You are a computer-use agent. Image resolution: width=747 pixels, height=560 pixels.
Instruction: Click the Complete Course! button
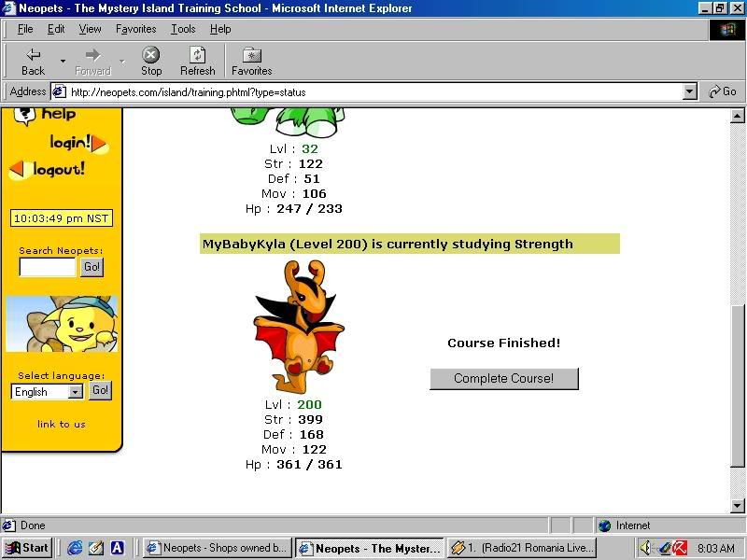(x=504, y=379)
